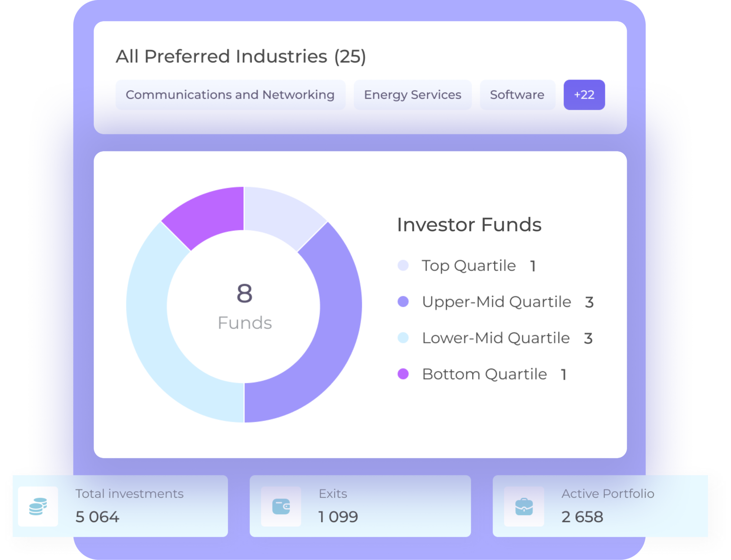The image size is (731, 560).
Task: Select the Software industry tag
Action: click(517, 95)
